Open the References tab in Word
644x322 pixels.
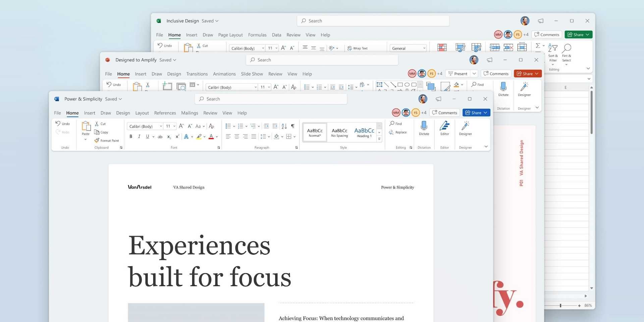tap(165, 113)
